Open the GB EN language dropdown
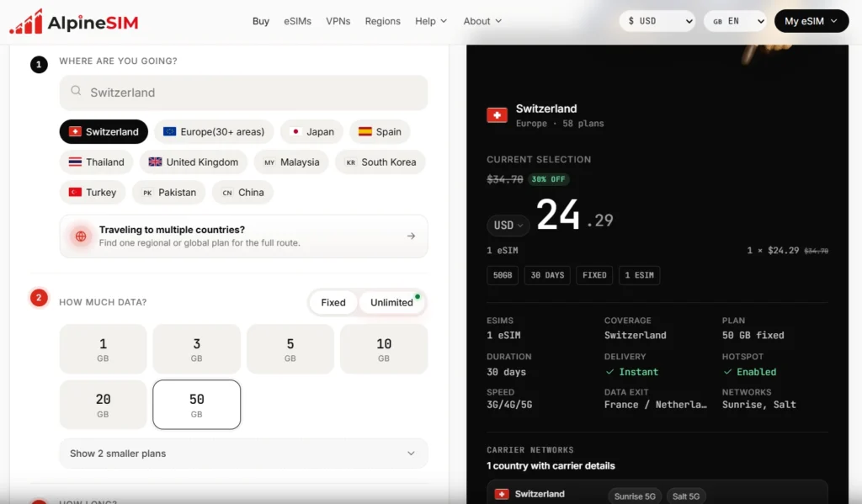The height and width of the screenshot is (504, 862). click(x=736, y=21)
